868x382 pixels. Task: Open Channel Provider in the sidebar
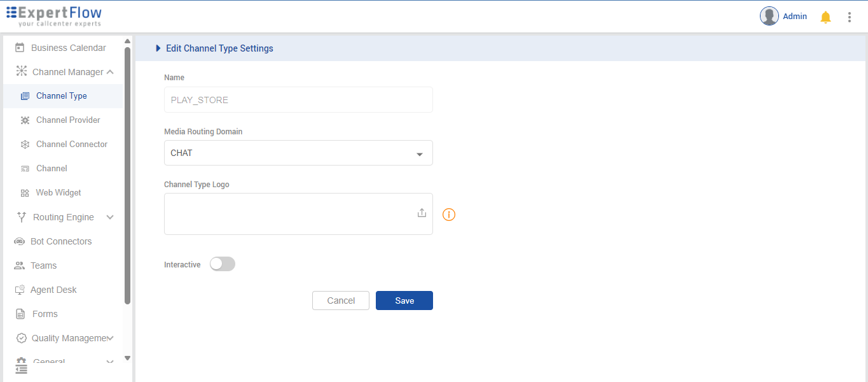pos(68,120)
